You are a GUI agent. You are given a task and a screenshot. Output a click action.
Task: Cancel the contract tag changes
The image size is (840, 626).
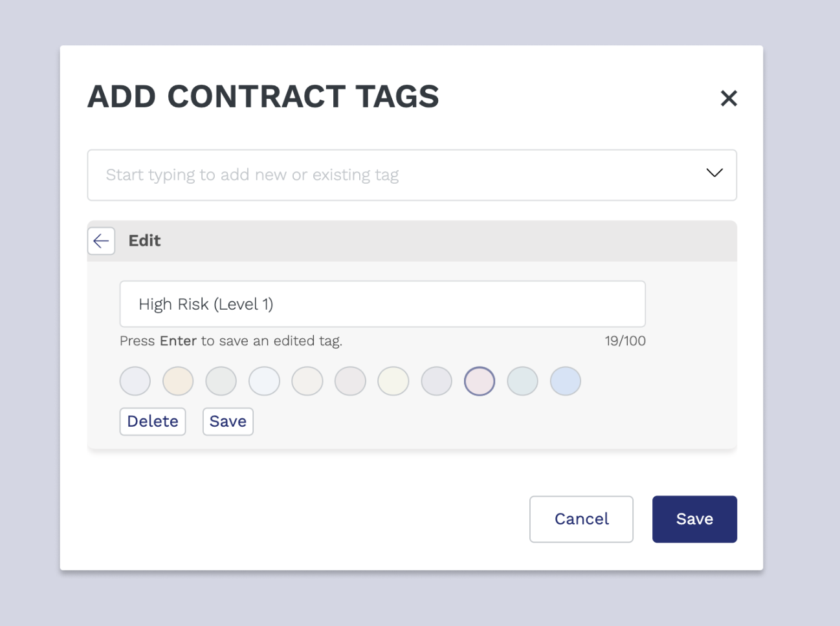point(580,519)
